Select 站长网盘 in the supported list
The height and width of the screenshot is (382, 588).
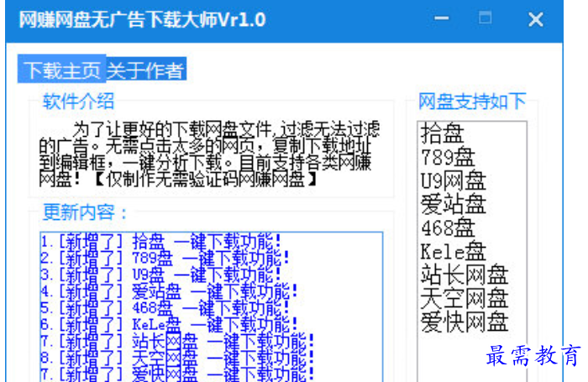[x=465, y=275]
